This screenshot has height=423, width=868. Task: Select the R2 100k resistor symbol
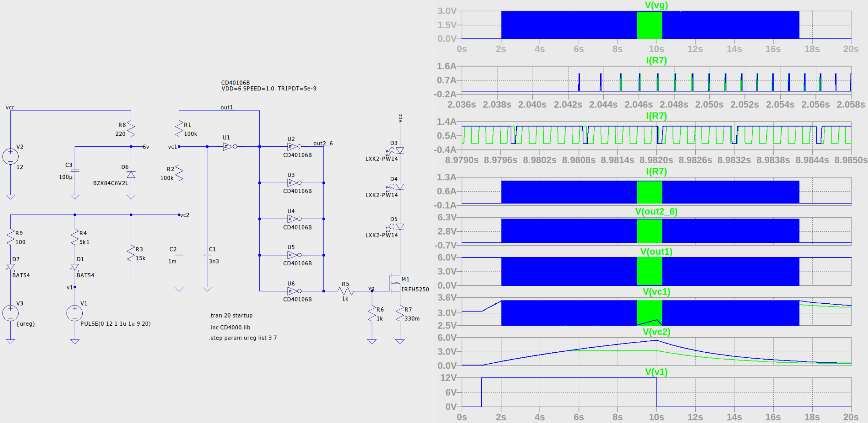tap(179, 173)
